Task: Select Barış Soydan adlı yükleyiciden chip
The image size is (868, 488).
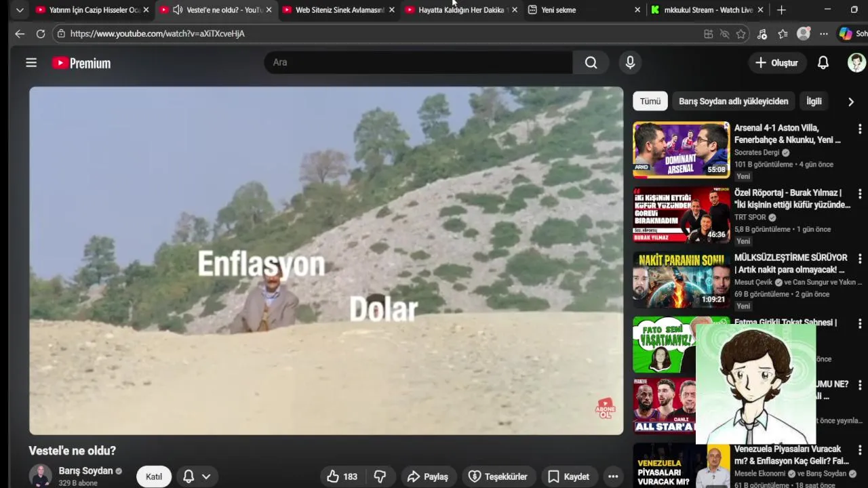Action: [x=733, y=101]
